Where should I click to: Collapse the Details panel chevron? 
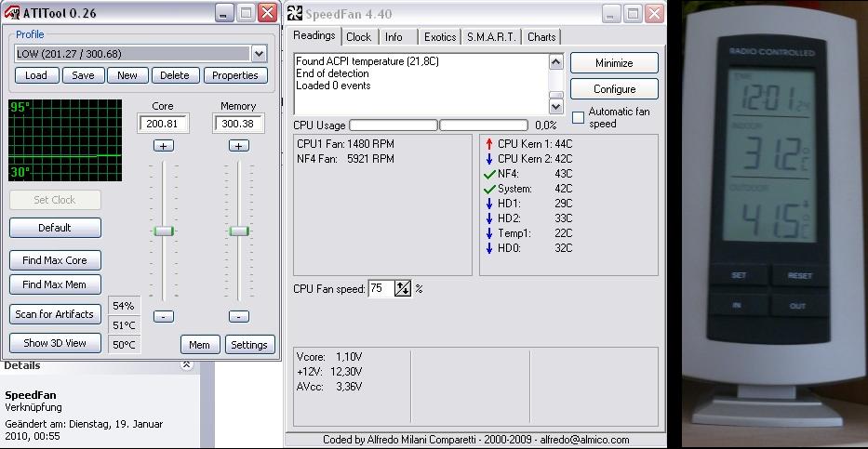pyautogui.click(x=187, y=364)
